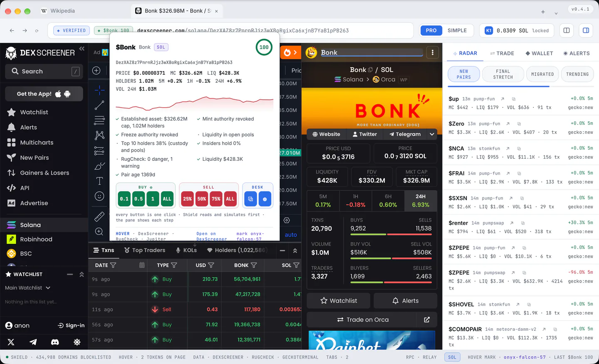Screen dimensions: 599x364
Task: Switch to Top Traders tab
Action: pyautogui.click(x=145, y=250)
